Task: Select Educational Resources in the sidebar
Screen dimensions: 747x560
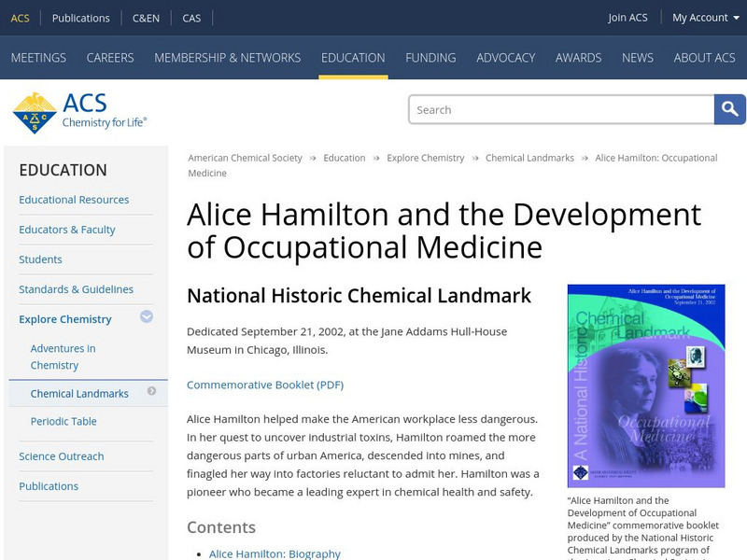Action: pyautogui.click(x=75, y=200)
